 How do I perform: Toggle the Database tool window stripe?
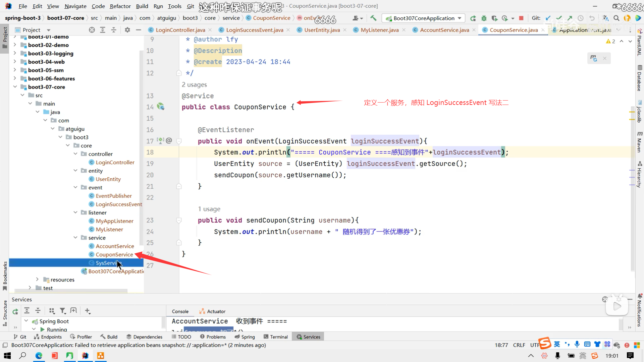639,79
